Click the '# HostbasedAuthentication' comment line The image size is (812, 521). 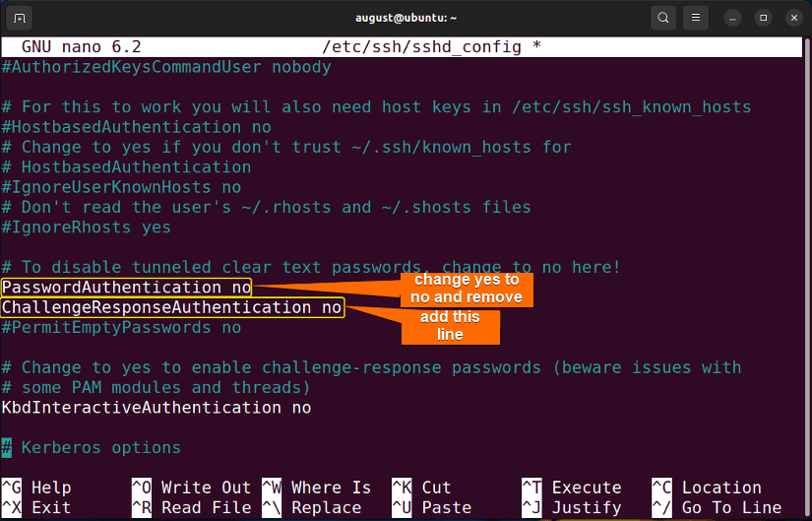(x=126, y=166)
